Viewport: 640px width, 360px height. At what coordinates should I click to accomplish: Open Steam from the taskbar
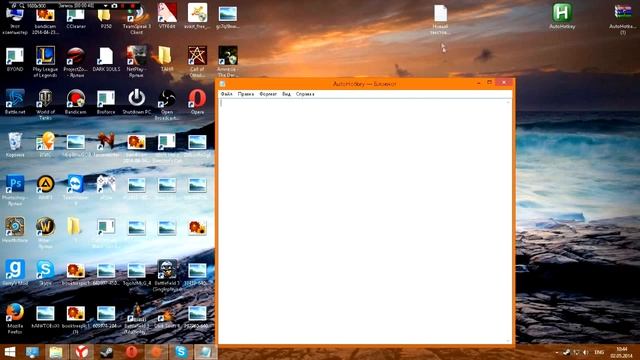pos(107,352)
